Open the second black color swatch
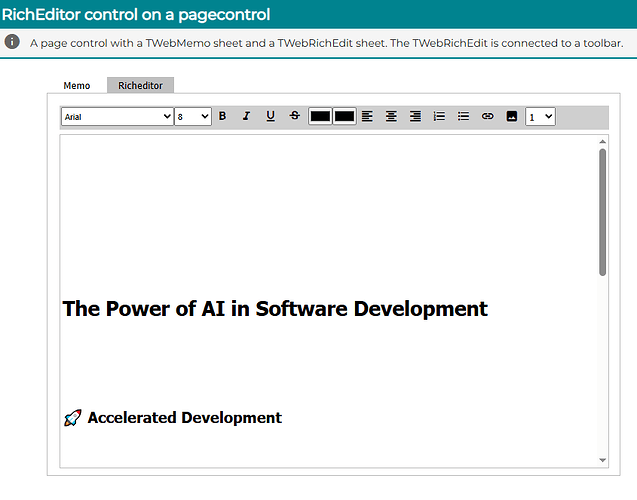Image resolution: width=637 pixels, height=500 pixels. pos(344,116)
